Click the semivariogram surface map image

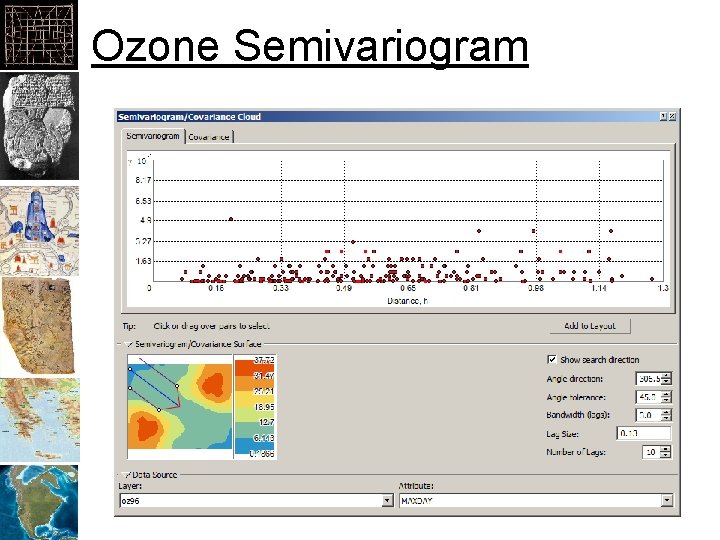click(180, 406)
